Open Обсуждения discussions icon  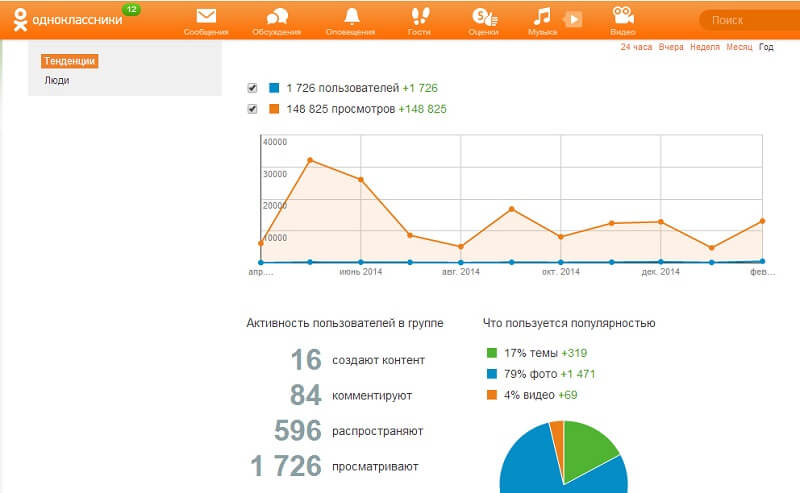tap(278, 17)
